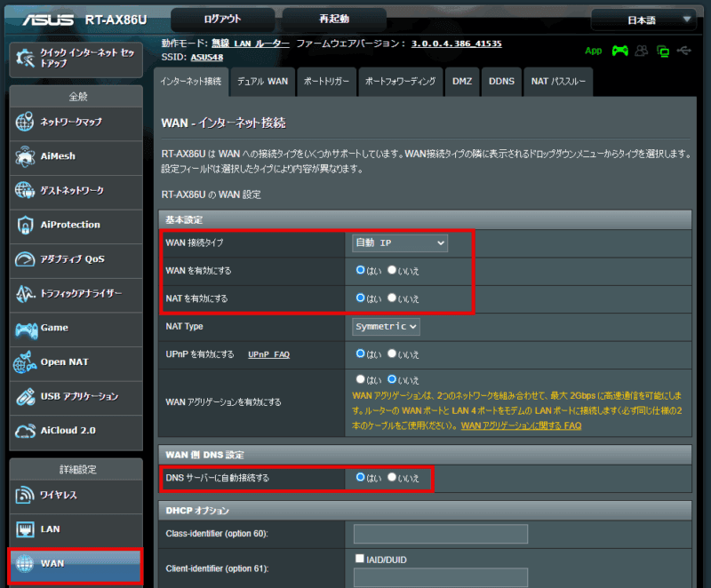The image size is (711, 588).
Task: Expand the 日本語 language dropdown
Action: (x=643, y=20)
